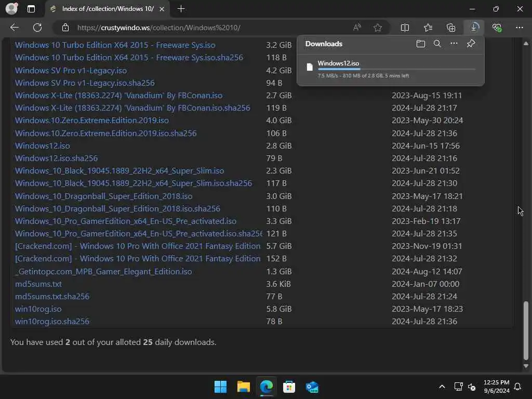Open the Windows12.iso download entry
The width and height of the screenshot is (532, 399).
pos(391,69)
